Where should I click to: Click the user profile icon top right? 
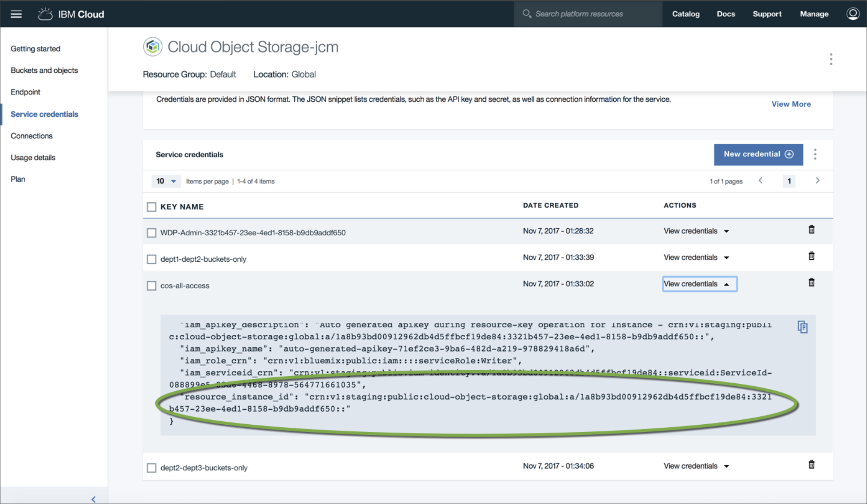[x=853, y=14]
